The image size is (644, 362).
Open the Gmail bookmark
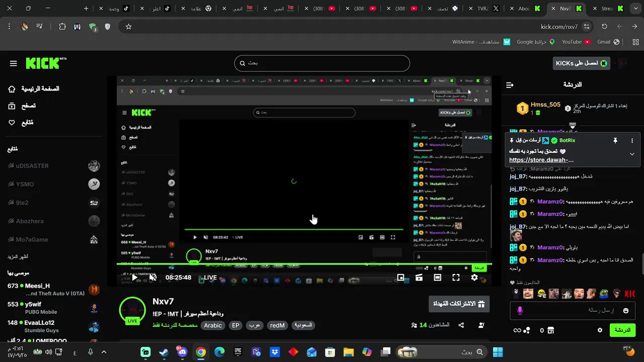(608, 42)
